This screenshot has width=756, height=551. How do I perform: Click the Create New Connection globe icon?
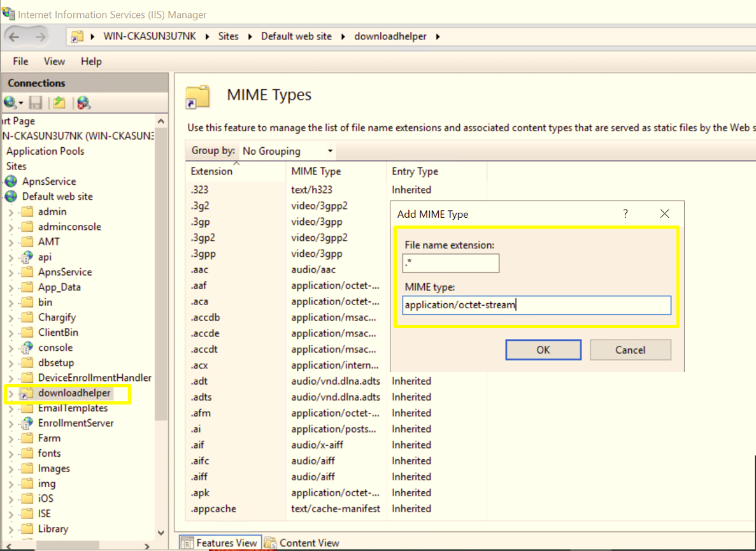[x=11, y=103]
